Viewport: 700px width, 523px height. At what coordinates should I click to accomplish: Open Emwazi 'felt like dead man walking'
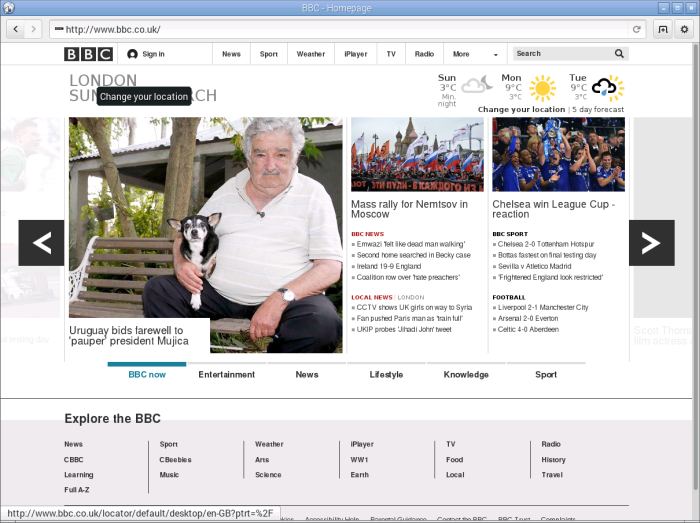tap(411, 244)
